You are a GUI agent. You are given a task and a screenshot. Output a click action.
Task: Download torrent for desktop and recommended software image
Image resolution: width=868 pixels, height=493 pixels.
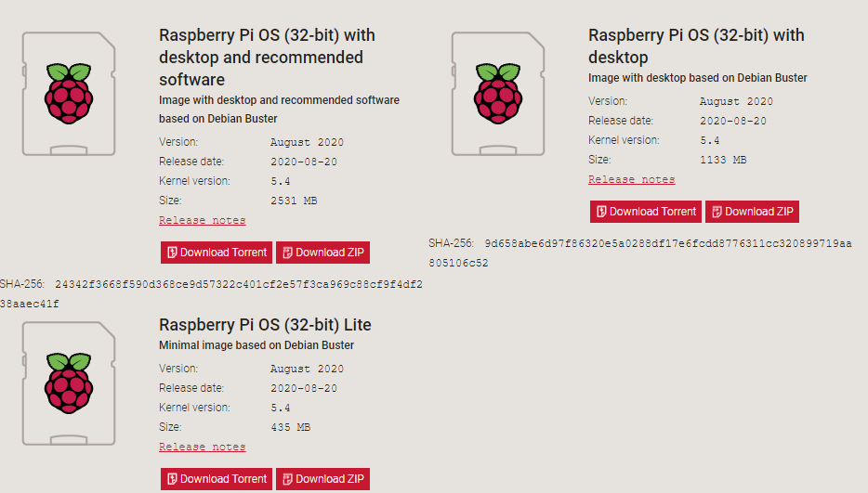click(x=217, y=253)
